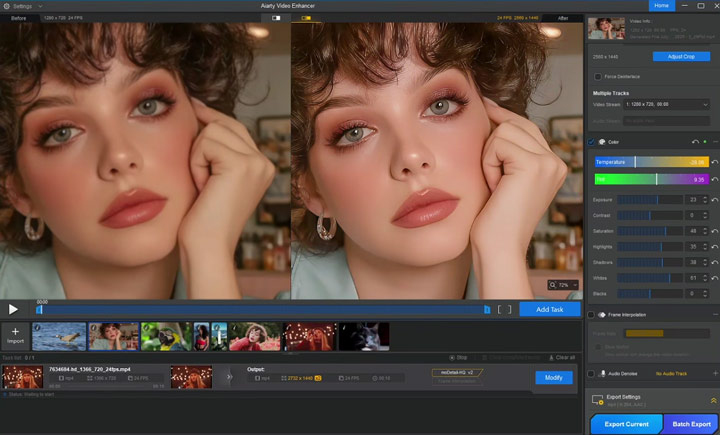Select the lighthouse thumbnail

click(x=219, y=336)
